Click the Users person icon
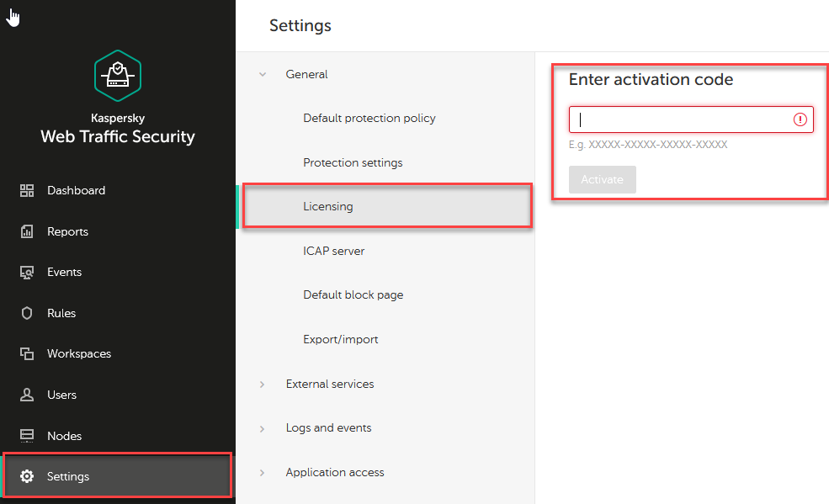 point(27,395)
